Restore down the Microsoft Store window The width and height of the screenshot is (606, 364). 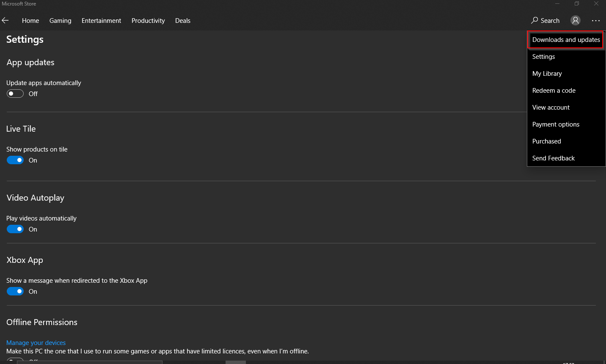coord(577,4)
